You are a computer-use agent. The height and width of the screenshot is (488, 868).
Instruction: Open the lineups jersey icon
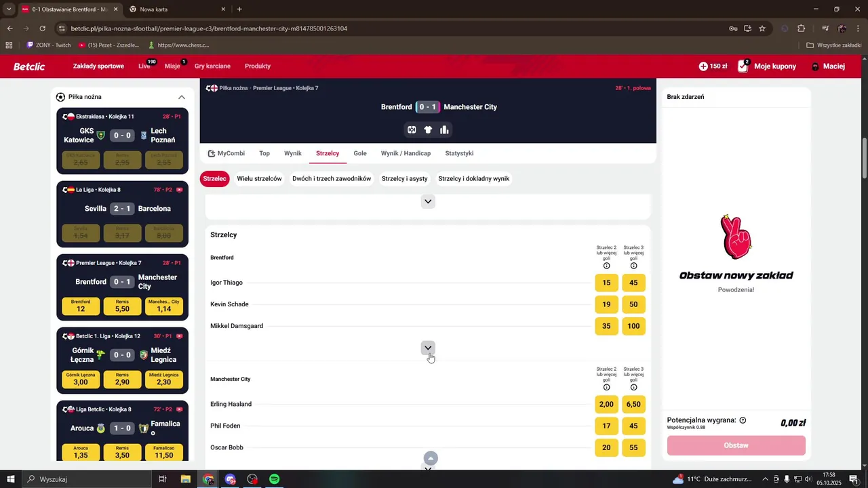[x=428, y=130]
